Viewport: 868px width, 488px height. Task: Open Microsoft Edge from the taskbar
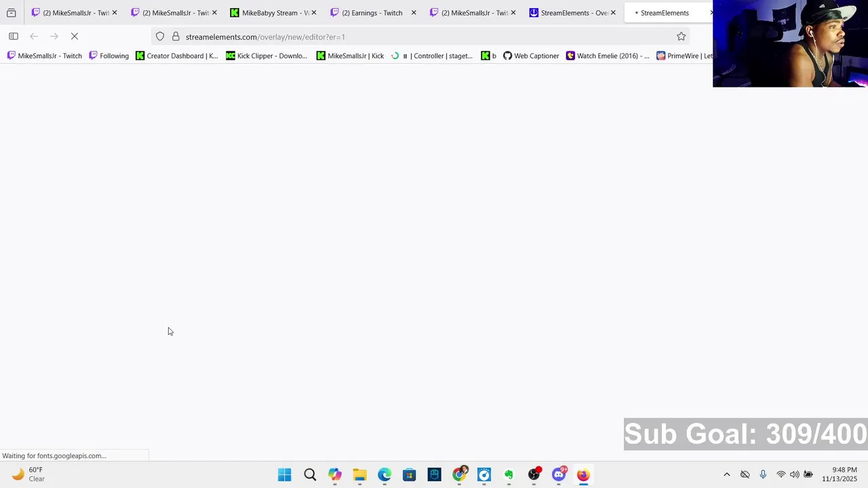pyautogui.click(x=384, y=475)
